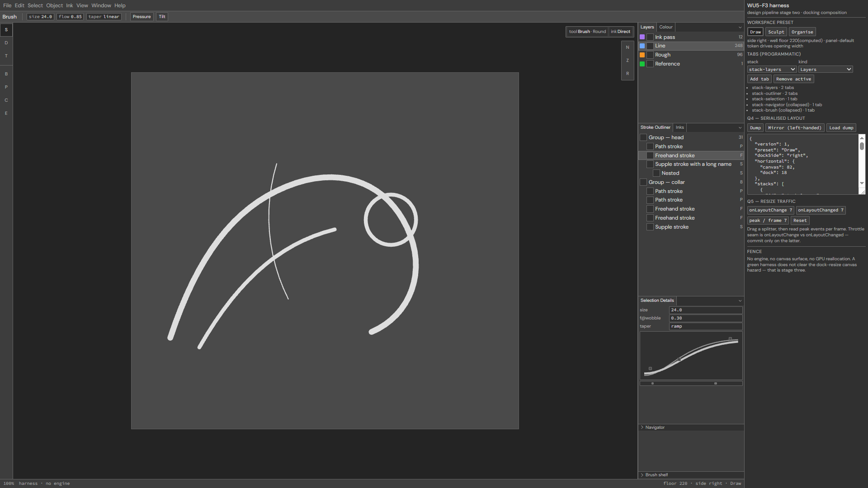This screenshot has width=868, height=488.
Task: Toggle visibility box of Line layer
Action: (x=650, y=46)
